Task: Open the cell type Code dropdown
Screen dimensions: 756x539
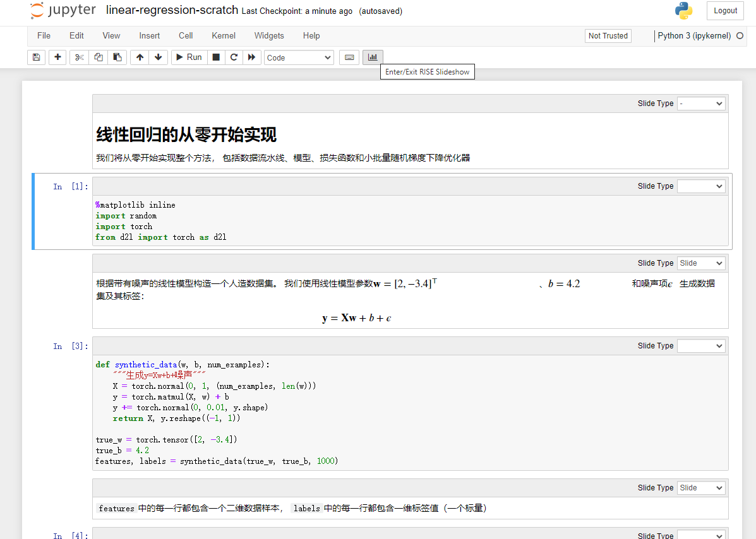Action: point(299,58)
